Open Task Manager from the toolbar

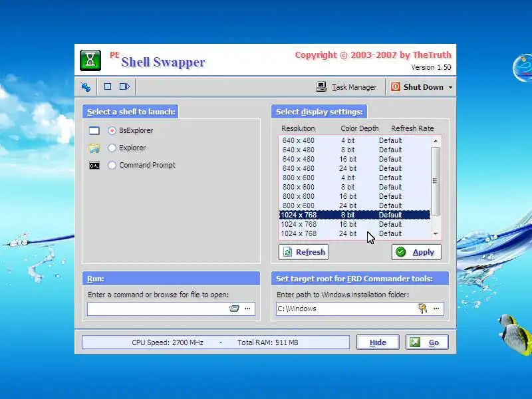tap(346, 87)
